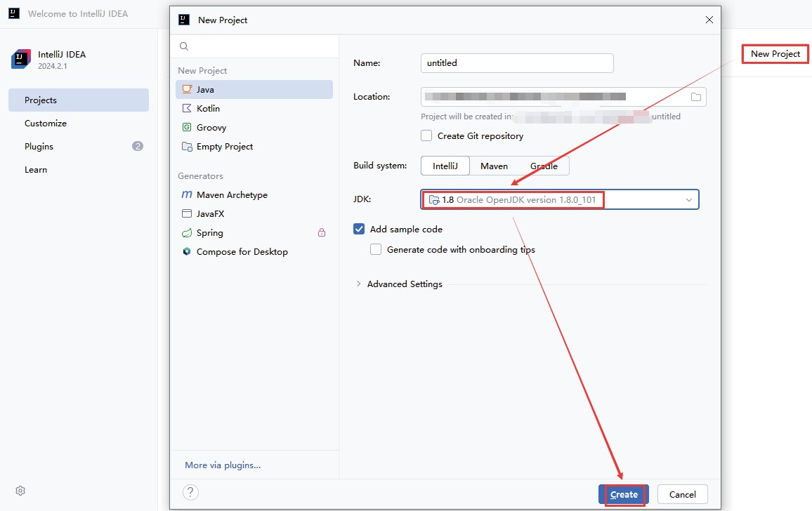Select Spring generator
The width and height of the screenshot is (812, 511).
[x=254, y=233]
